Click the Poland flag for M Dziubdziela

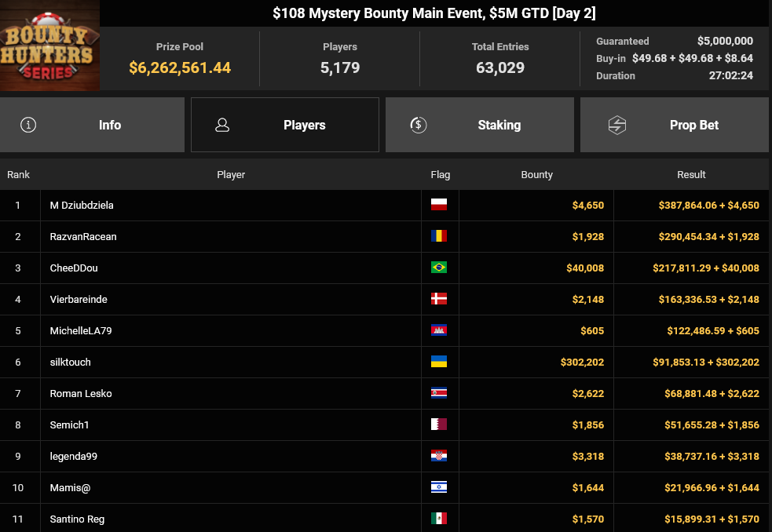(438, 205)
